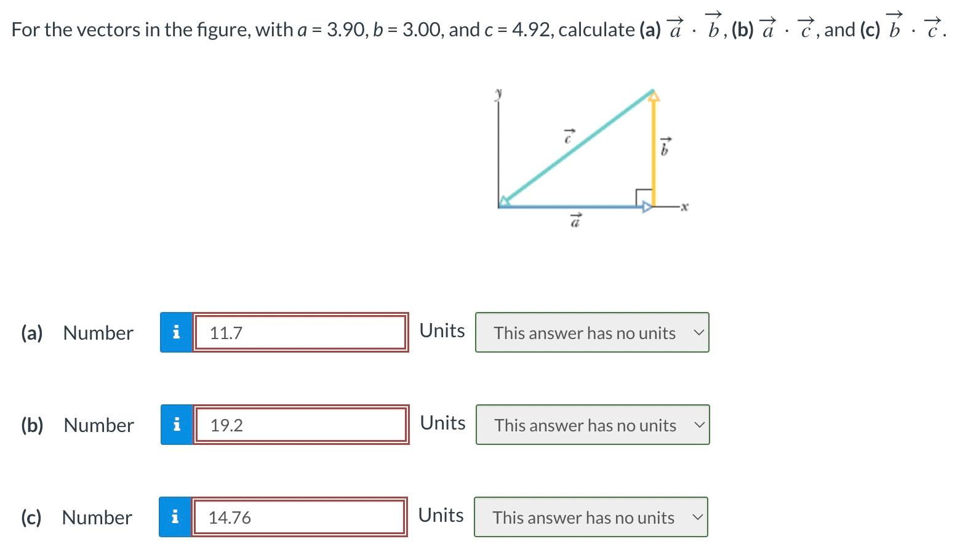Viewport: 976px width, 560px height.
Task: Click the info icon next to answer (c)
Action: pos(176,518)
